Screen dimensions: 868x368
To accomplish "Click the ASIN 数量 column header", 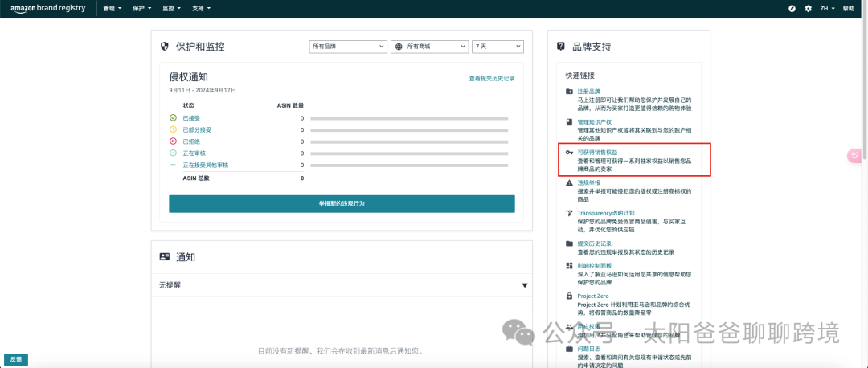I will [x=291, y=105].
